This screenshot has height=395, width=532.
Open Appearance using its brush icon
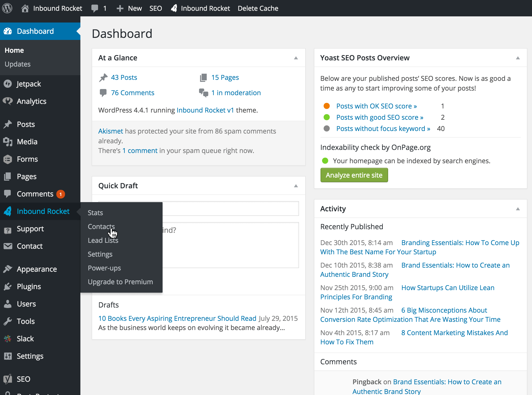click(x=8, y=269)
